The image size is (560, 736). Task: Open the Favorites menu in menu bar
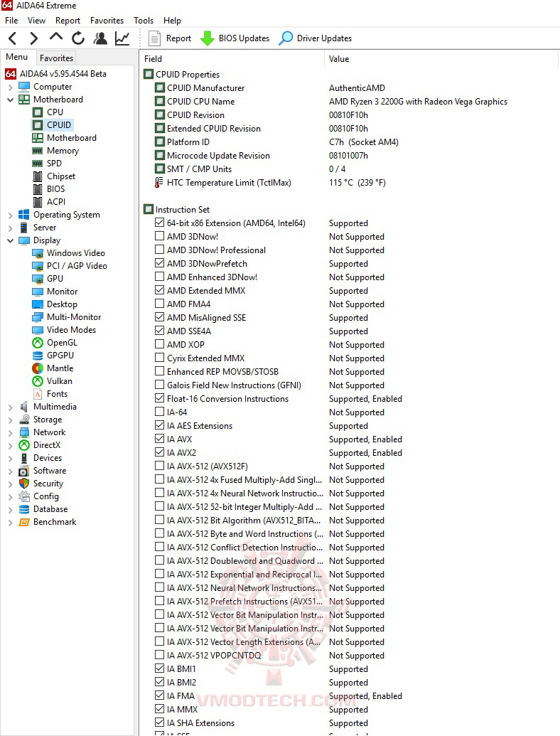[107, 21]
